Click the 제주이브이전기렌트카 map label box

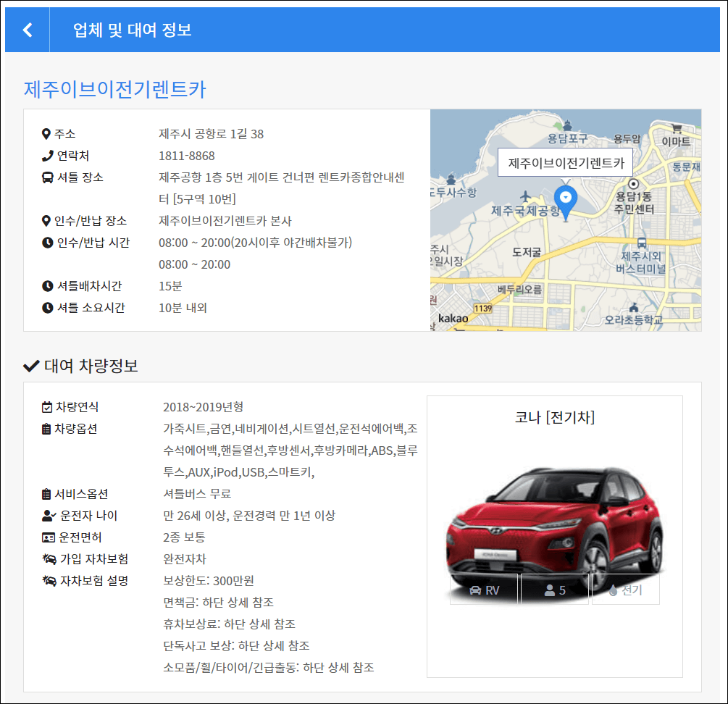(566, 162)
